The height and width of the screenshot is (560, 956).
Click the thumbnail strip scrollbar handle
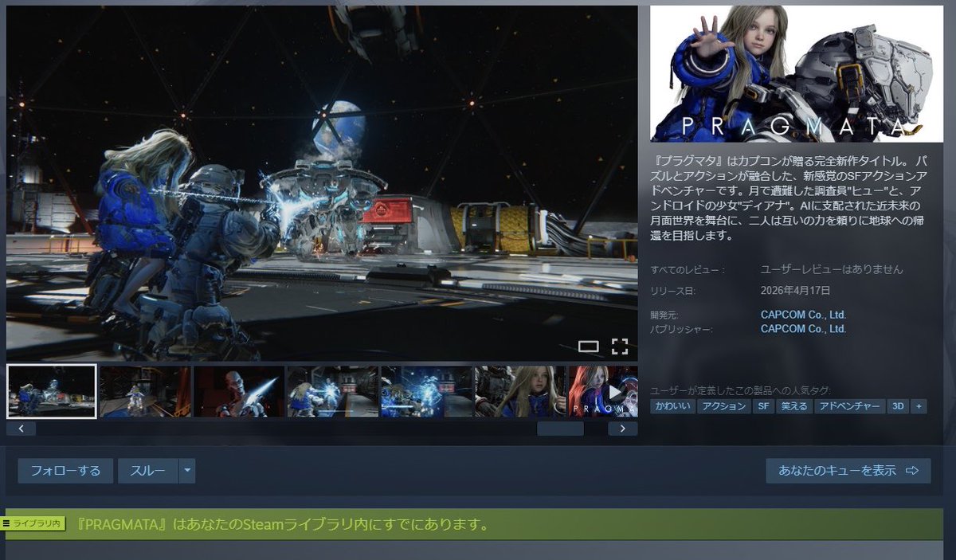point(560,429)
